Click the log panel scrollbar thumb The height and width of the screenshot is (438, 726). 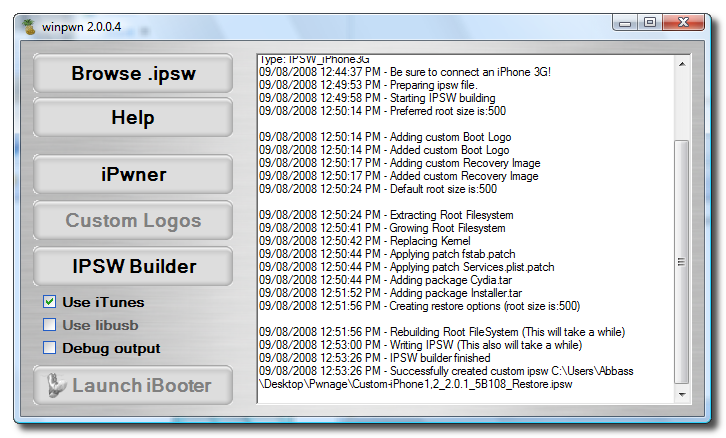(x=681, y=260)
